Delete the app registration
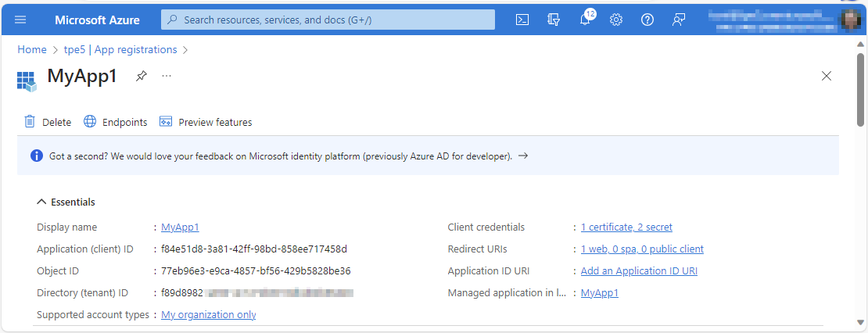 click(48, 122)
